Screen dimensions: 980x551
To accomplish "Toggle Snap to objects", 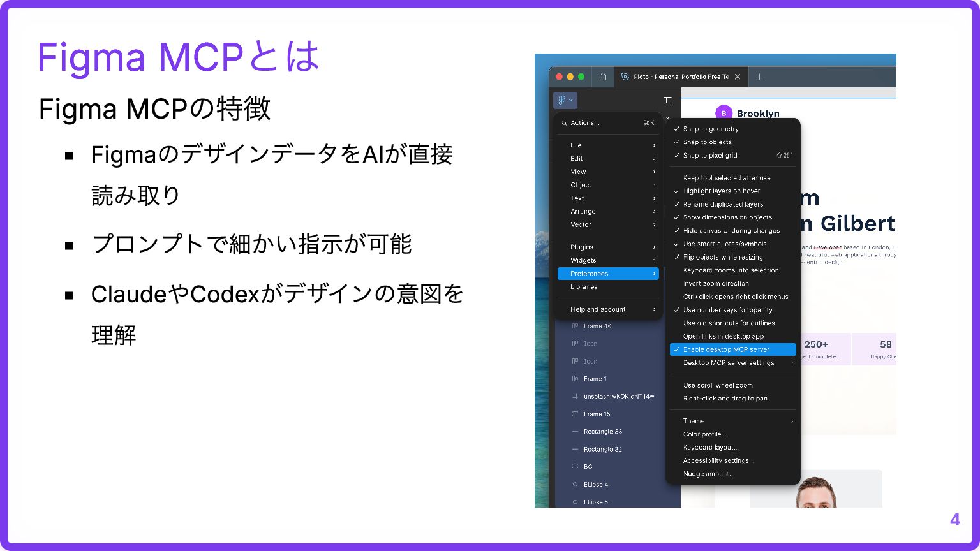I will click(733, 142).
